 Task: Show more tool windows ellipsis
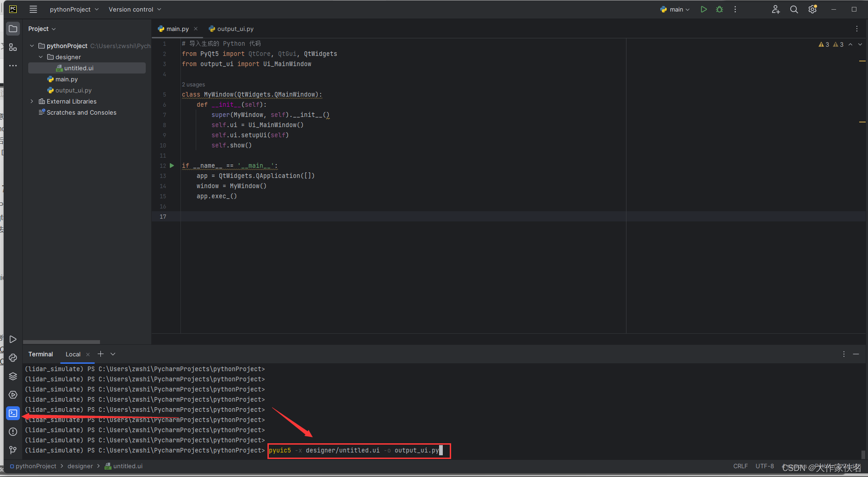click(x=13, y=66)
